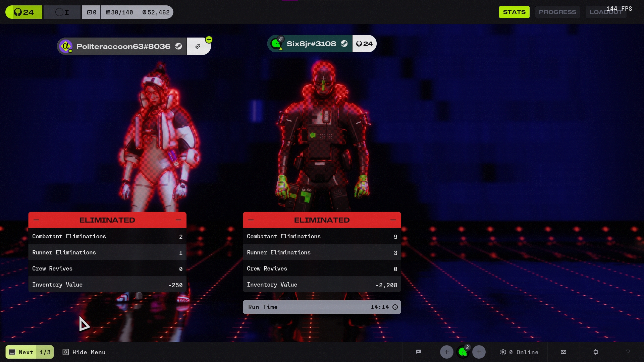Open mail inbox envelope icon

click(563, 352)
